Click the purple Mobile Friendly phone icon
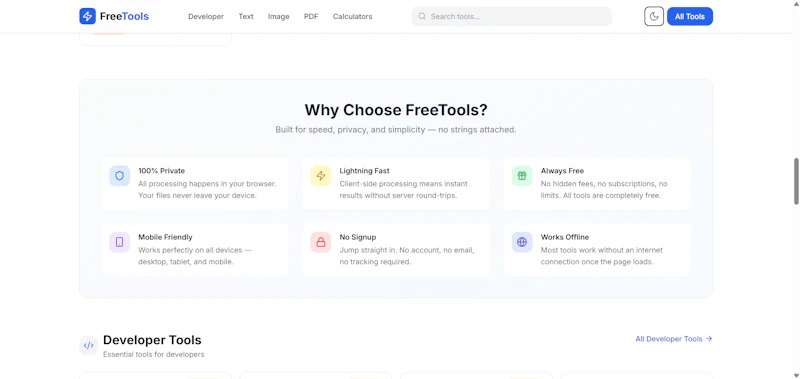This screenshot has height=379, width=800. pos(119,242)
